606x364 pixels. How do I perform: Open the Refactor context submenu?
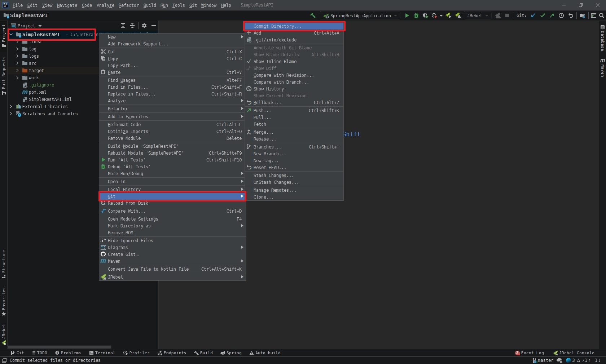point(172,109)
